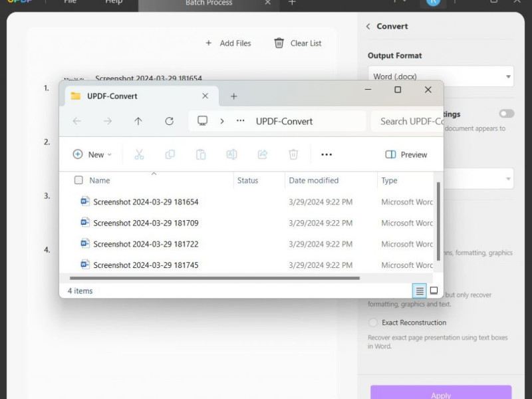Open the Output Format Word (.docx) dropdown
Viewport: 532px width, 399px height.
tap(441, 76)
